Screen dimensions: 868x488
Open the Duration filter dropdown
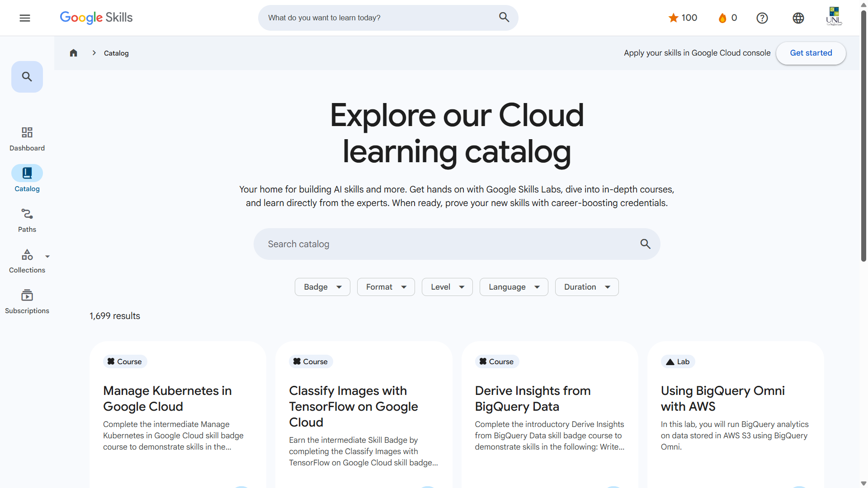[x=586, y=287]
